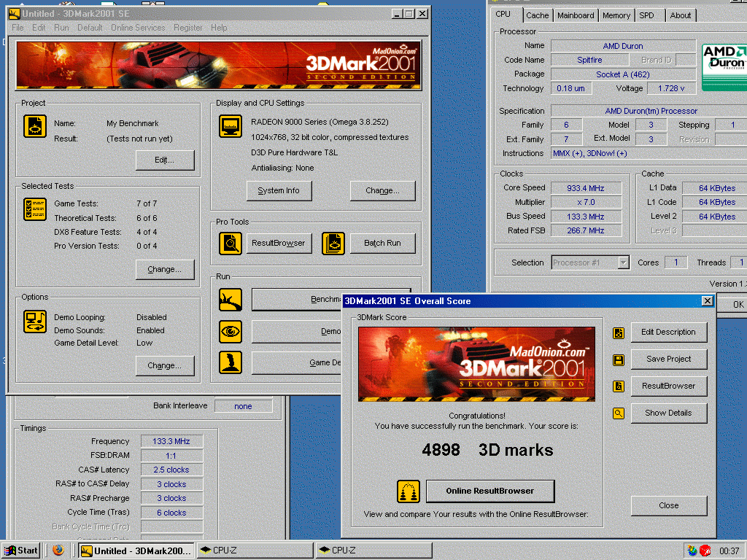The height and width of the screenshot is (560, 747).
Task: Click the colorful tray icon beside the shield
Action: [x=692, y=551]
